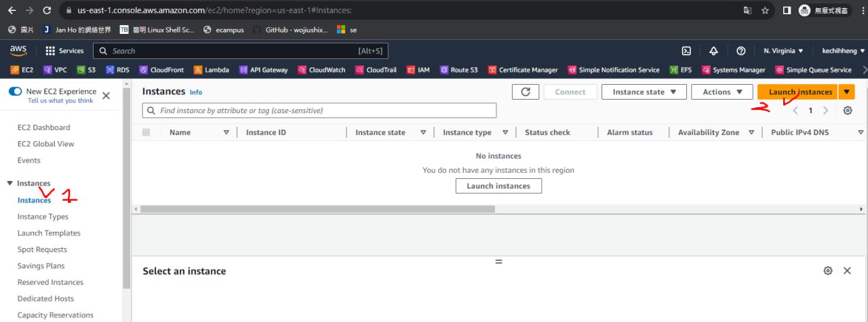
Task: Open Simple Queue Service shortcut
Action: pos(814,70)
